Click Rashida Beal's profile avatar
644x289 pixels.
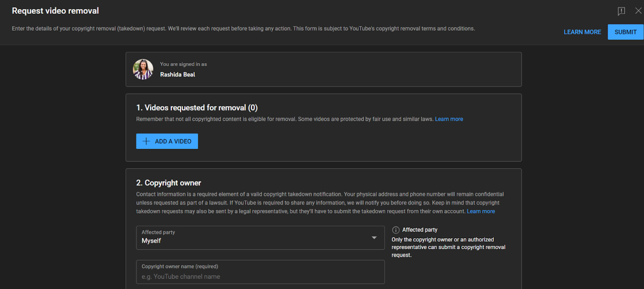[x=143, y=69]
